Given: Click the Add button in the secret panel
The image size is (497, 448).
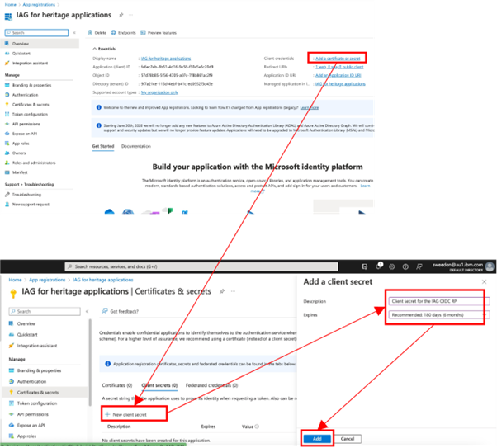Looking at the screenshot, I should pyautogui.click(x=317, y=439).
